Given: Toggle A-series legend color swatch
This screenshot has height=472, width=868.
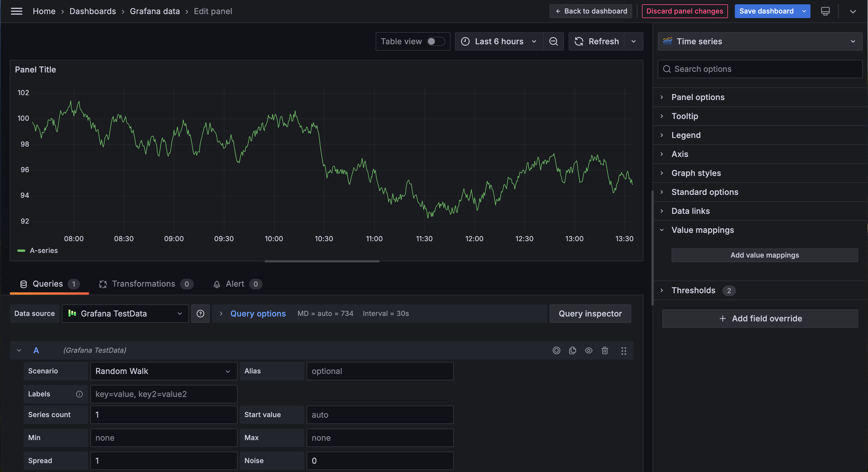Looking at the screenshot, I should [21, 250].
